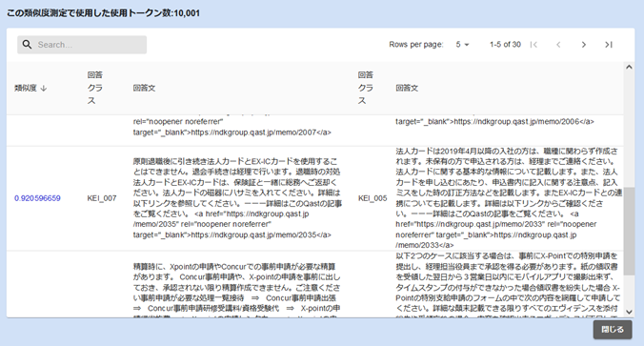Viewport: 644px width, 346px height.
Task: Open the Rows per page dropdown
Action: (x=462, y=45)
